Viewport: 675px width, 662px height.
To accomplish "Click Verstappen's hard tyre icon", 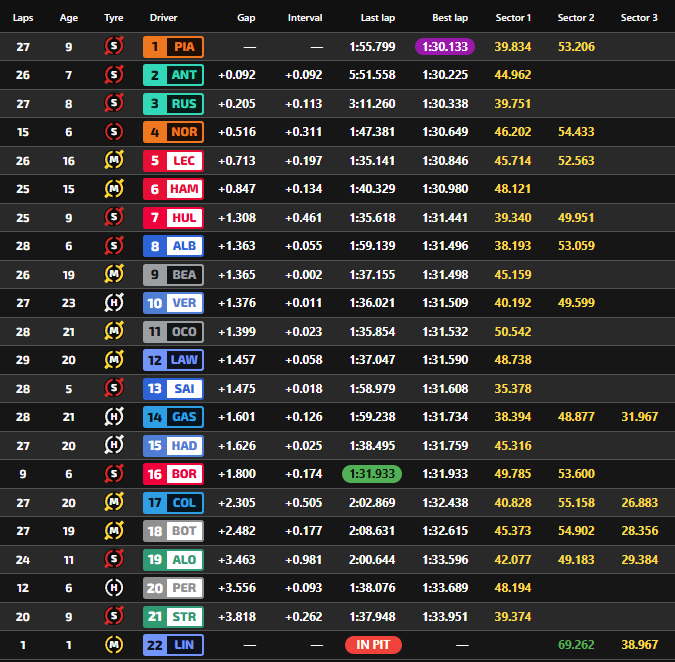I will point(114,303).
